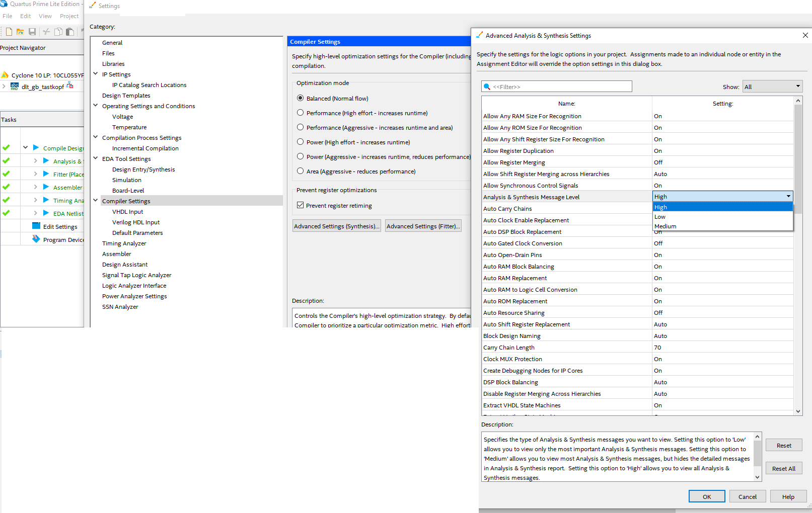Collapse EDA Tool Settings node
Viewport: 812px width, 513px height.
pos(96,158)
